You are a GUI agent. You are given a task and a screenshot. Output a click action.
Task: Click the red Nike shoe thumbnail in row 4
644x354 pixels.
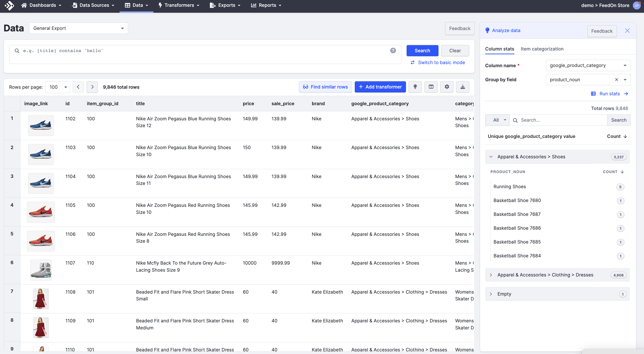coord(41,212)
